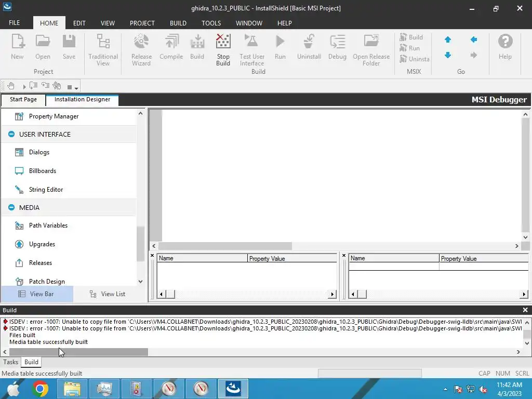Screen dimensions: 532x399
Task: Click the New project icon
Action: click(x=17, y=47)
